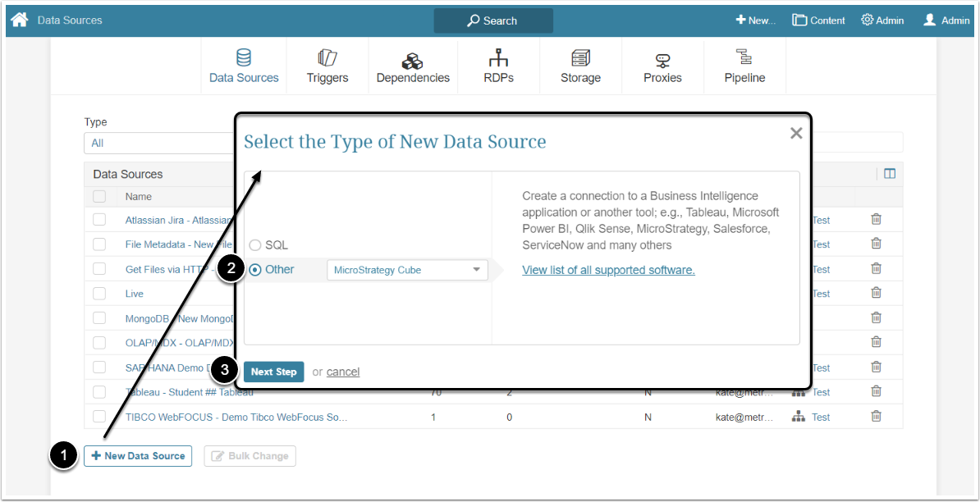Open the Content menu

pos(818,21)
